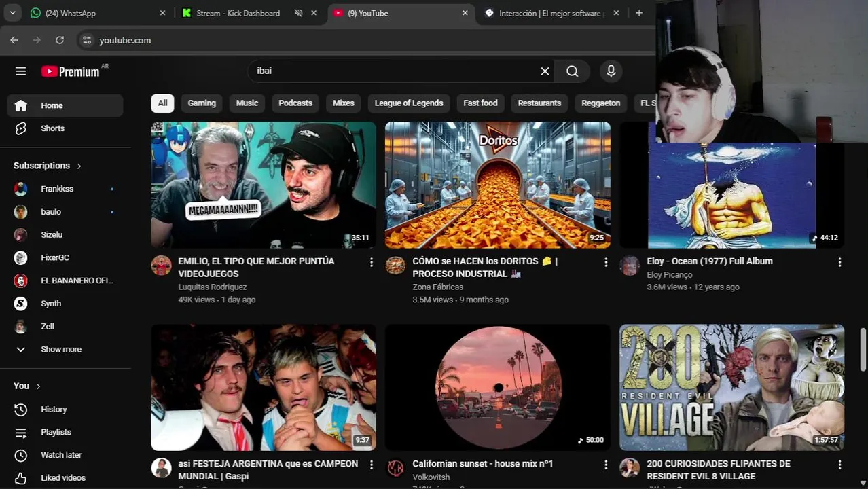This screenshot has height=489, width=868.
Task: Open Playlists in sidebar
Action: (x=65, y=432)
